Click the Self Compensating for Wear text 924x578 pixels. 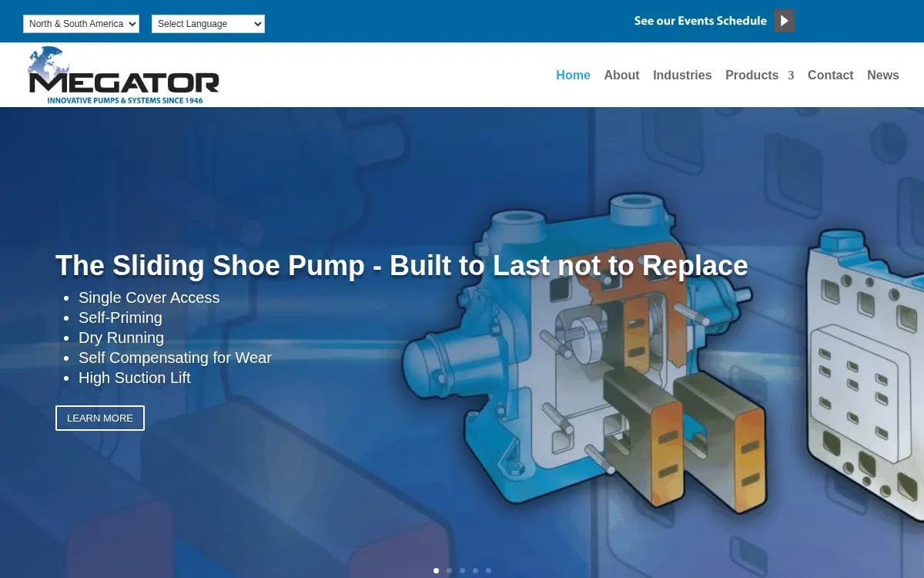pos(175,358)
